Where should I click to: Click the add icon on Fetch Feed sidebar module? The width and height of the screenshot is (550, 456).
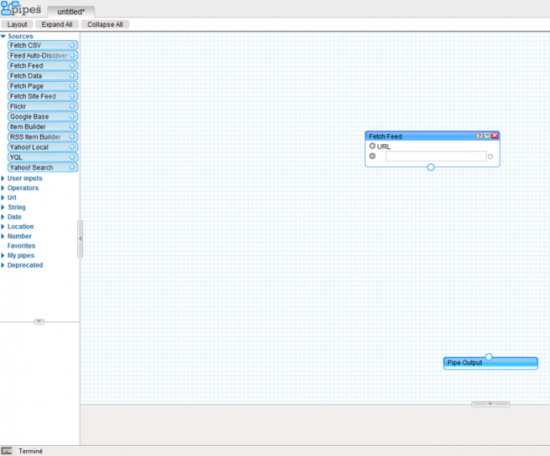tap(72, 66)
